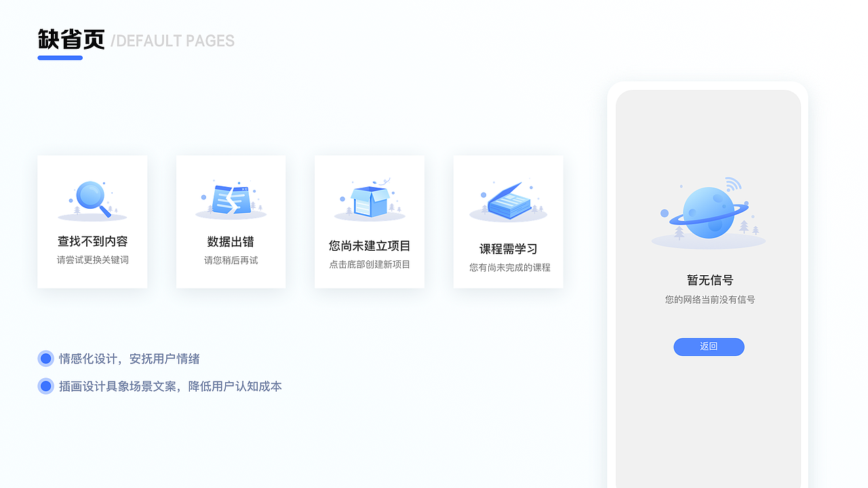Click the 数据出错 card title
Screen dimensions: 868x488
tap(231, 241)
